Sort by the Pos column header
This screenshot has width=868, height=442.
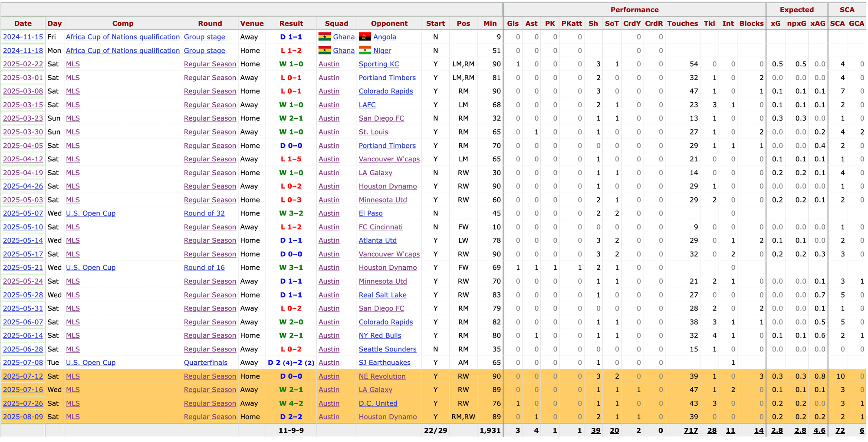point(464,23)
